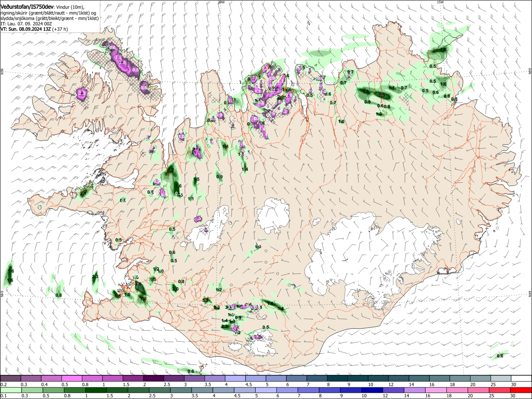Click the 'rigning/skúrir' legend description line

[x=49, y=13]
